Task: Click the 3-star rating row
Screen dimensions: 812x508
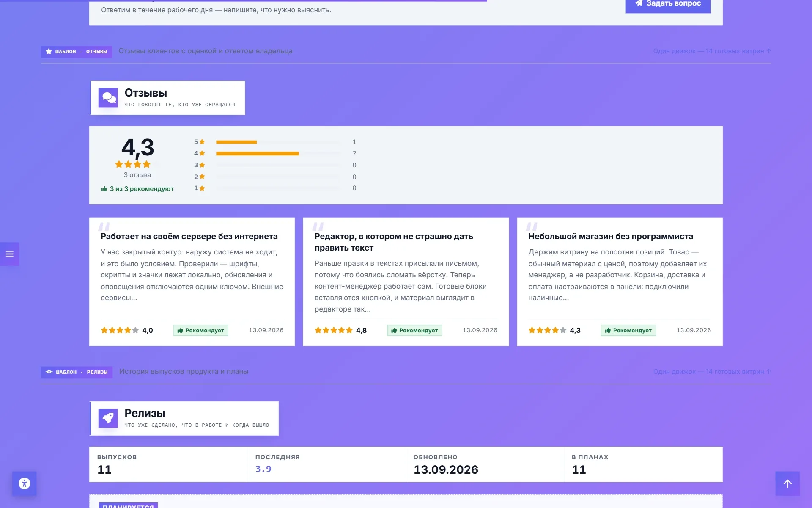Action: click(x=275, y=165)
